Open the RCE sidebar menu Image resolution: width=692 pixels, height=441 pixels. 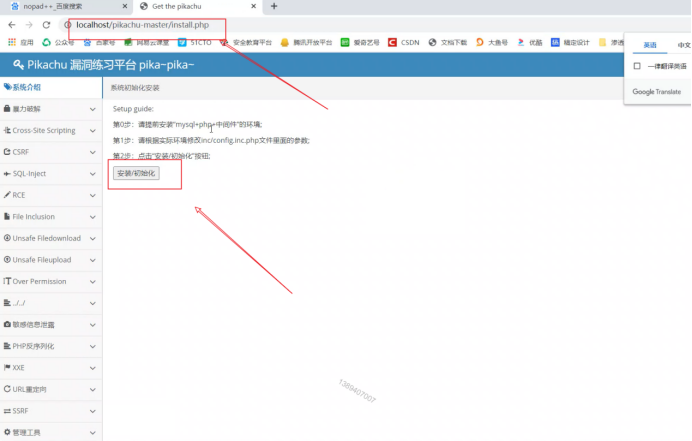click(51, 195)
